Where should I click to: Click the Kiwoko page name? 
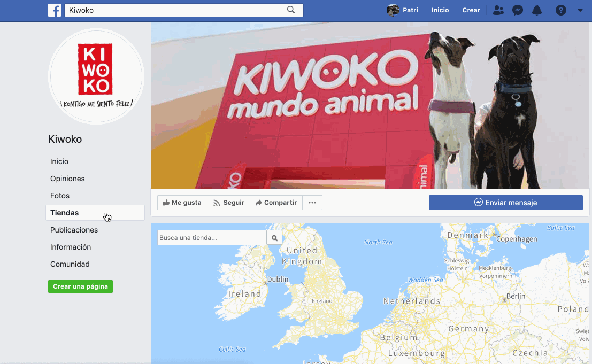click(x=65, y=139)
